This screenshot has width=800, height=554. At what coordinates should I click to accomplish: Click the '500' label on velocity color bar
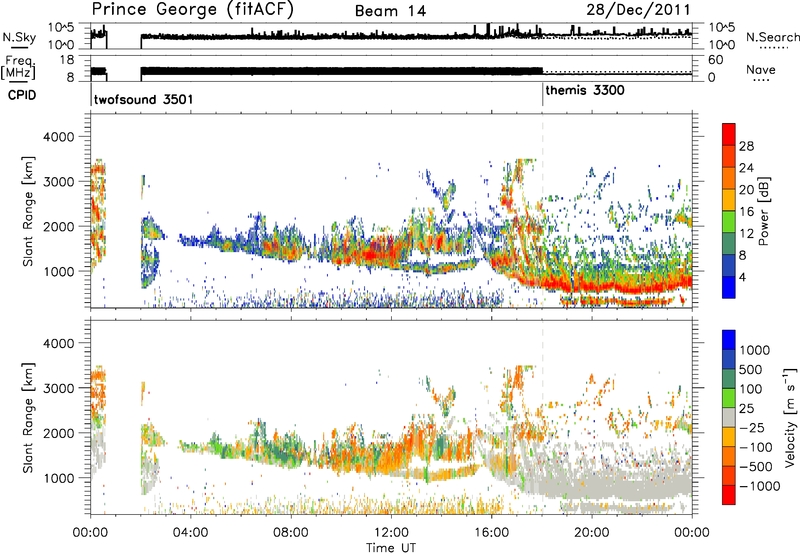coord(751,370)
